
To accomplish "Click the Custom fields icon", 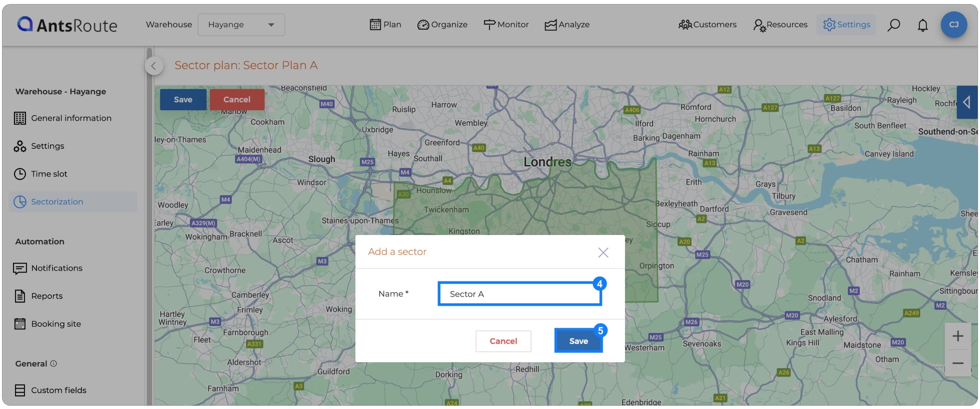I will pyautogui.click(x=20, y=390).
